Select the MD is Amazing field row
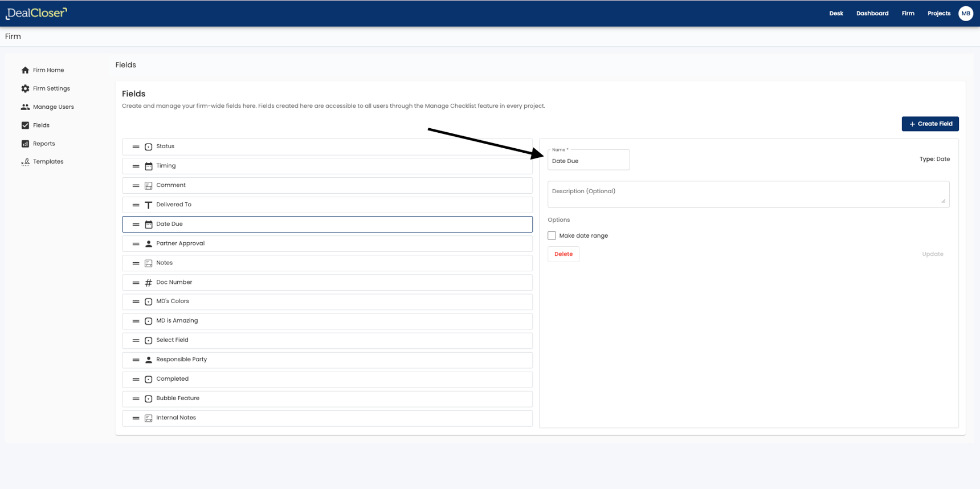 pyautogui.click(x=327, y=321)
